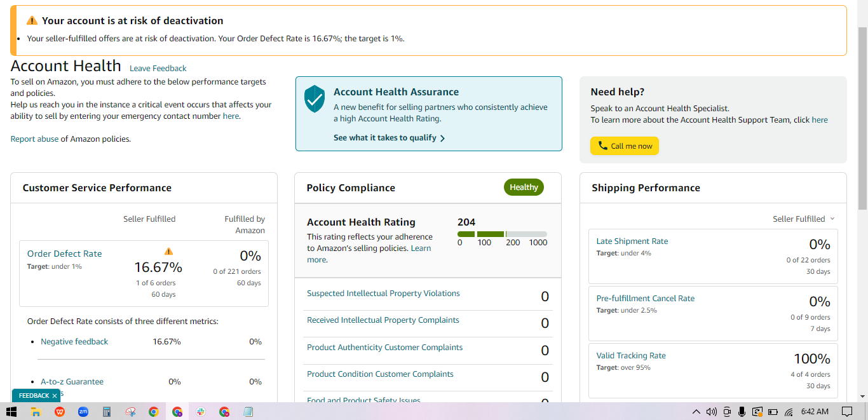
Task: Click the '4 of 4 orders' text
Action: point(810,374)
